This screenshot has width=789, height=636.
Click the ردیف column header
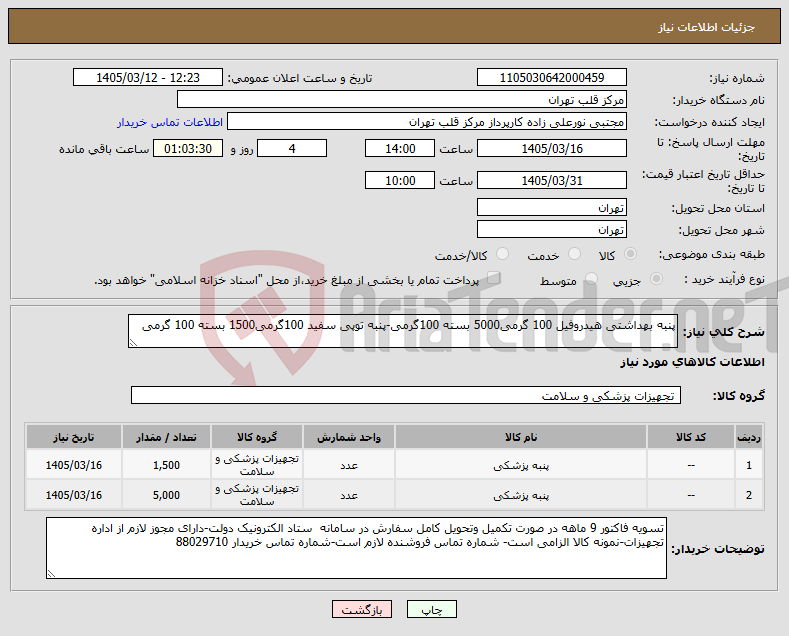pyautogui.click(x=749, y=437)
